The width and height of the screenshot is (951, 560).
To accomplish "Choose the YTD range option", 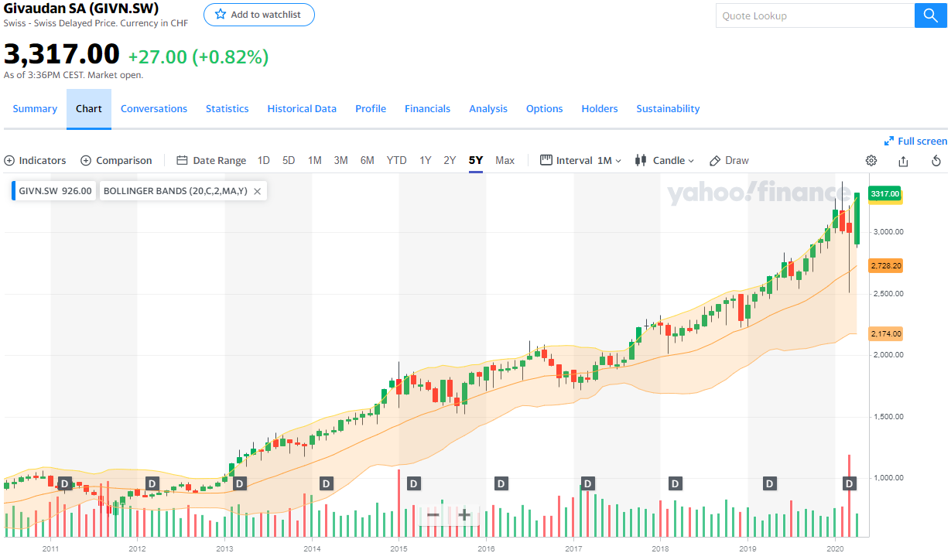I will (396, 161).
